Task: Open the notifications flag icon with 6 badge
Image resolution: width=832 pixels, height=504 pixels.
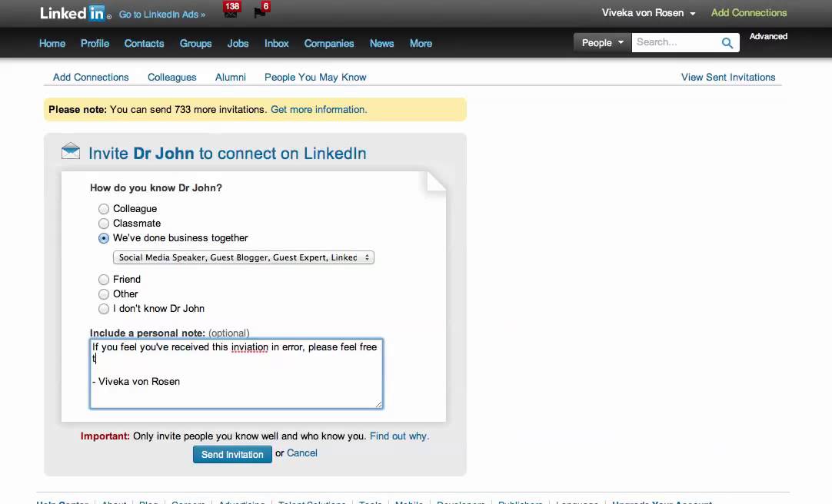Action: [x=261, y=9]
